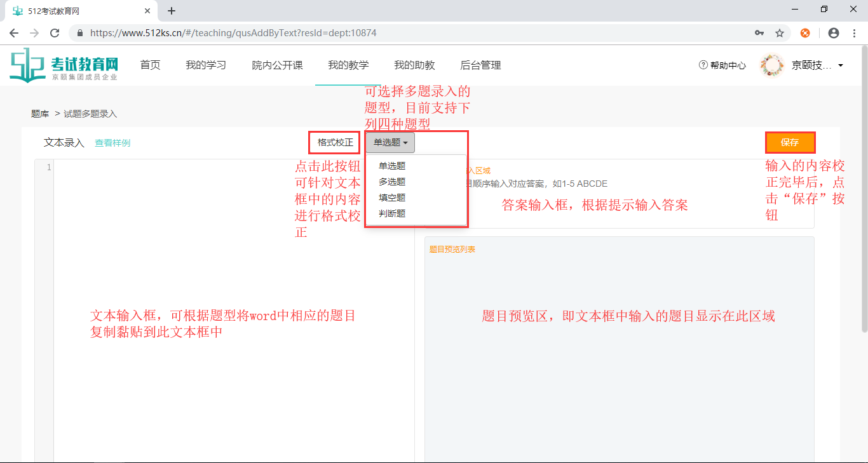Click the orange 保存 button

coord(790,142)
